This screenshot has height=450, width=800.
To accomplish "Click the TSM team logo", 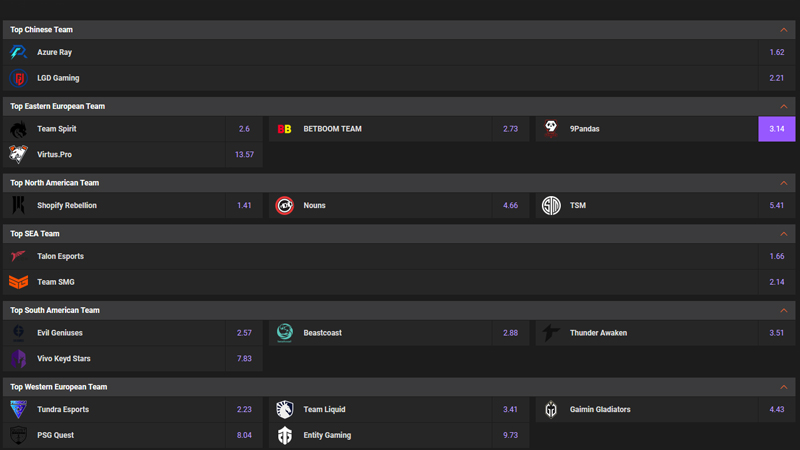I will coord(551,205).
